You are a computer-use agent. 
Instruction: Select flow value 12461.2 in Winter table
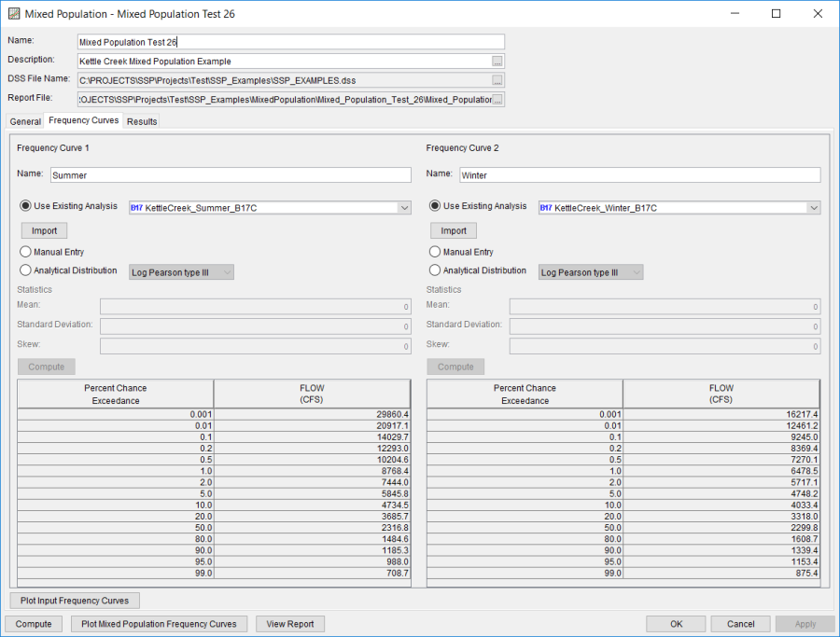(x=721, y=426)
